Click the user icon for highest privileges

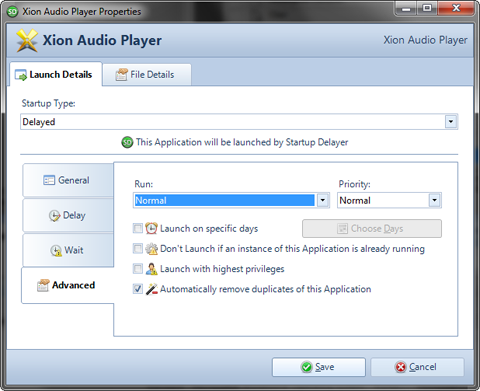151,269
